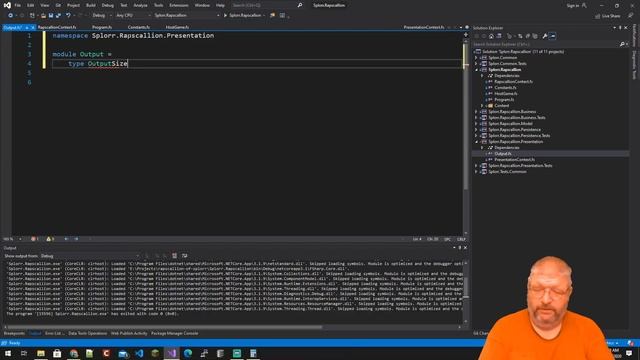Click the Undo toolbar icon
The height and width of the screenshot is (360, 640).
(68, 16)
